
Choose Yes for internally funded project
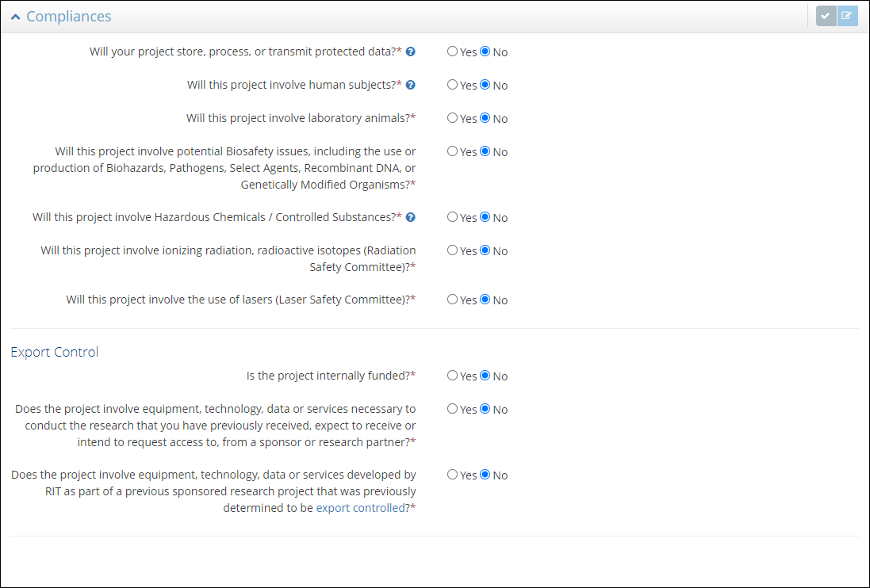point(452,376)
